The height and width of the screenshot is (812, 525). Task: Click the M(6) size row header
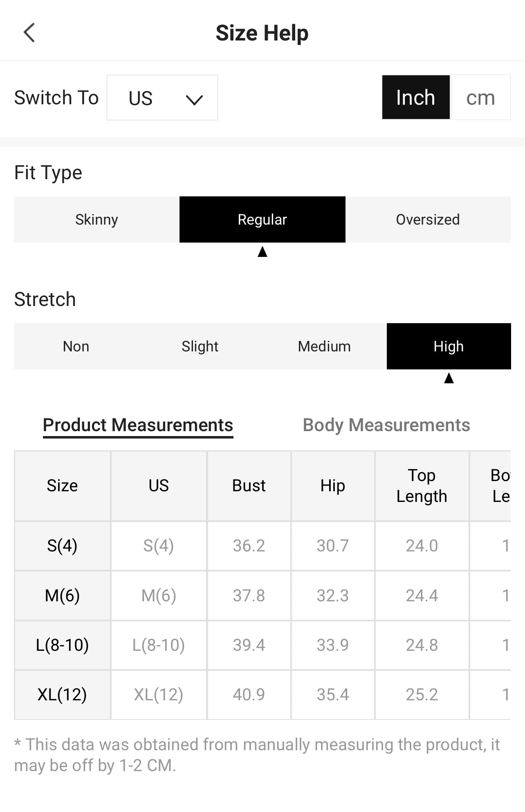[62, 596]
